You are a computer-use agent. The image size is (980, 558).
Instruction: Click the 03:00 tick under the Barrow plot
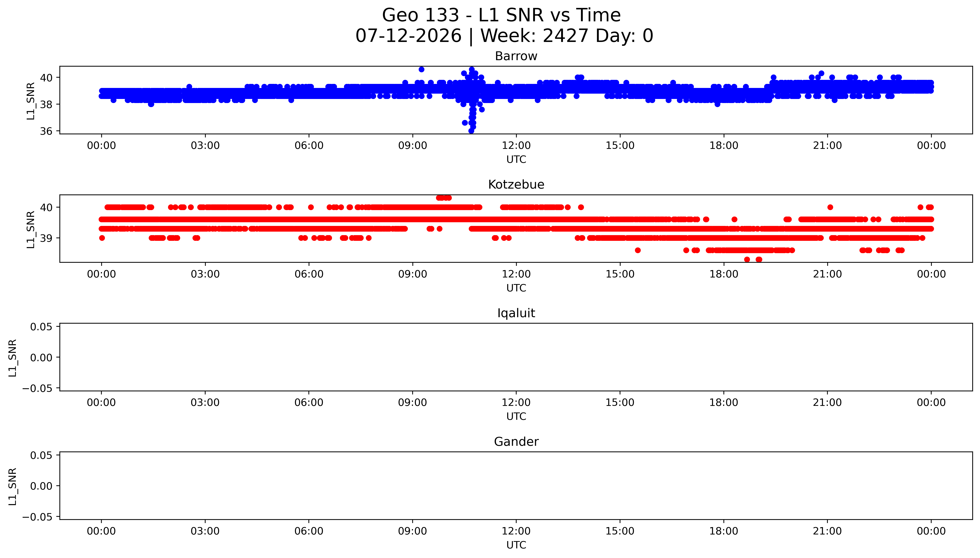(x=205, y=146)
